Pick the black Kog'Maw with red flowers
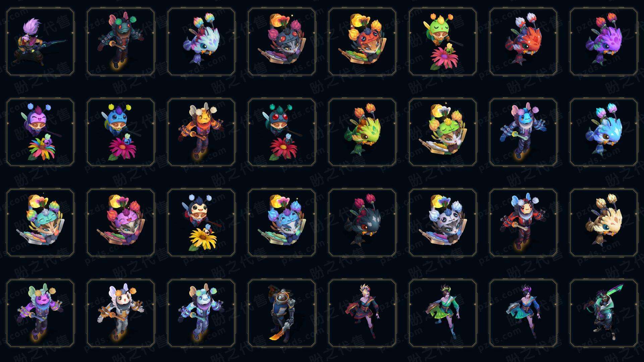This screenshot has width=644, height=362. pyautogui.click(x=362, y=223)
